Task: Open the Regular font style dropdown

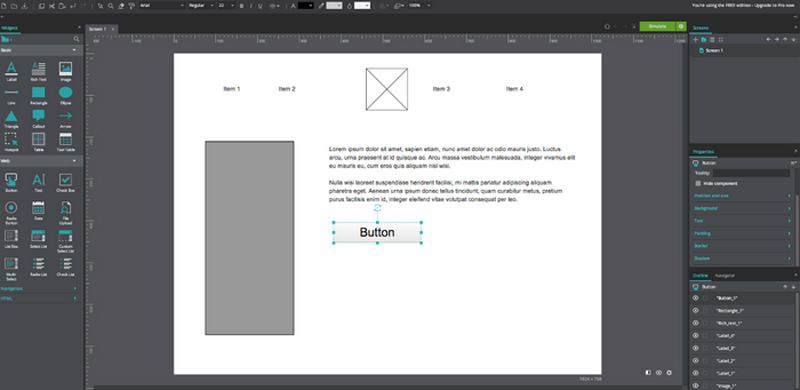Action: point(201,5)
